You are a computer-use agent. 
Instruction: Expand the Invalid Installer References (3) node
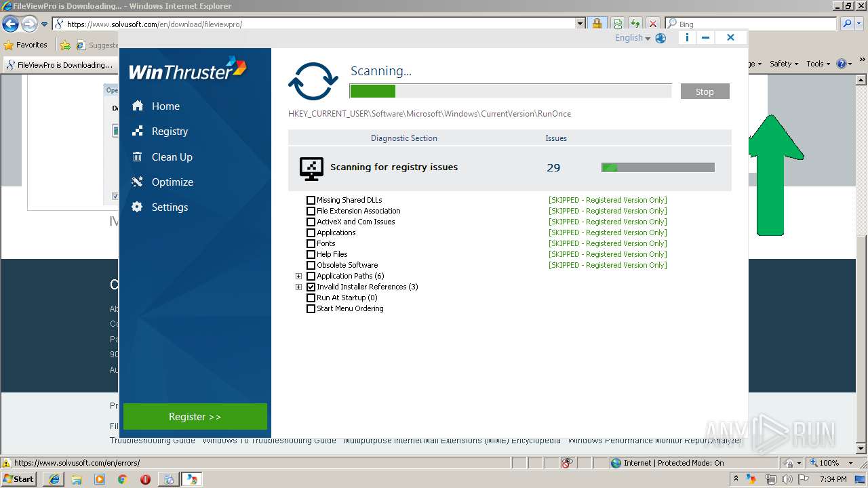(x=298, y=287)
